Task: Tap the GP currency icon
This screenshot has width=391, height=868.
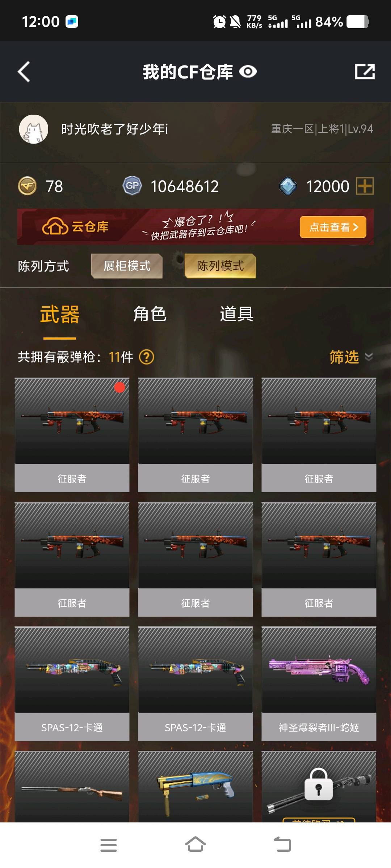Action: click(x=132, y=186)
